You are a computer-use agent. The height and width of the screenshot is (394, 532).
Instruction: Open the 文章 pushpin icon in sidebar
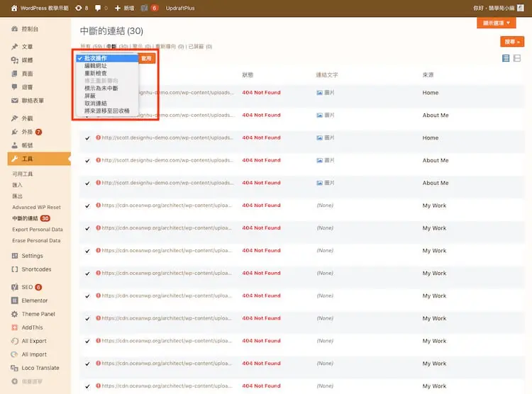15,47
